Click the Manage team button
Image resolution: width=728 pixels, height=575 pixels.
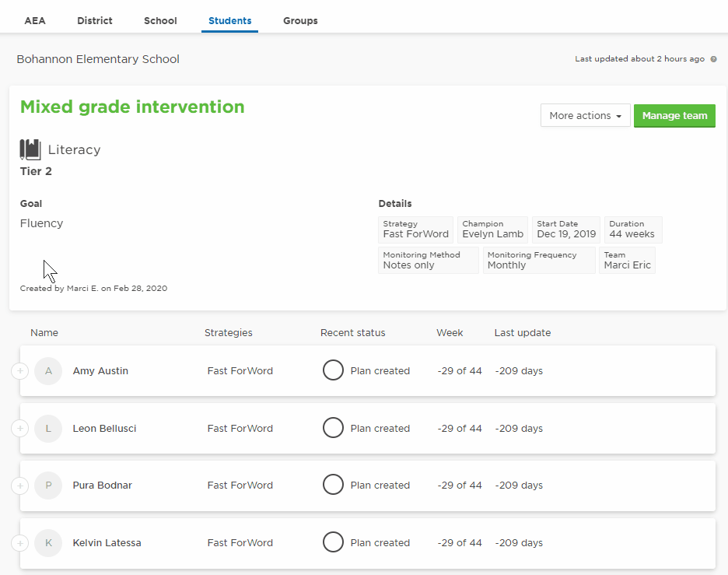pos(674,116)
